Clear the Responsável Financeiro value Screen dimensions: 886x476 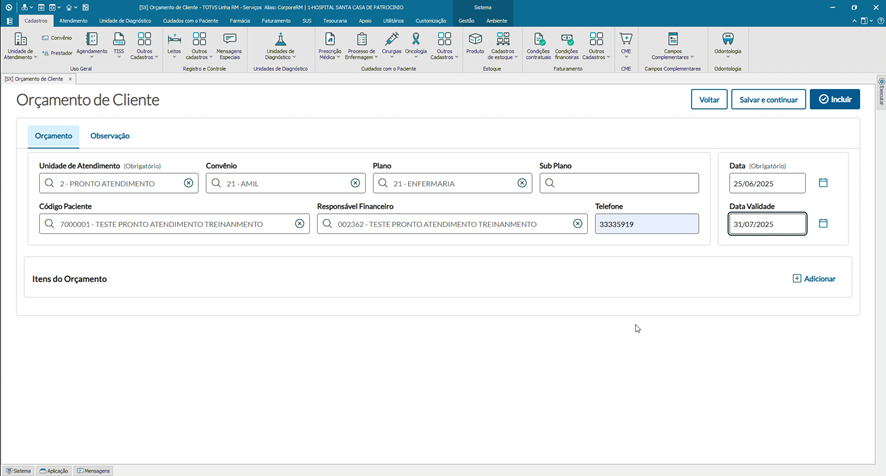point(577,224)
